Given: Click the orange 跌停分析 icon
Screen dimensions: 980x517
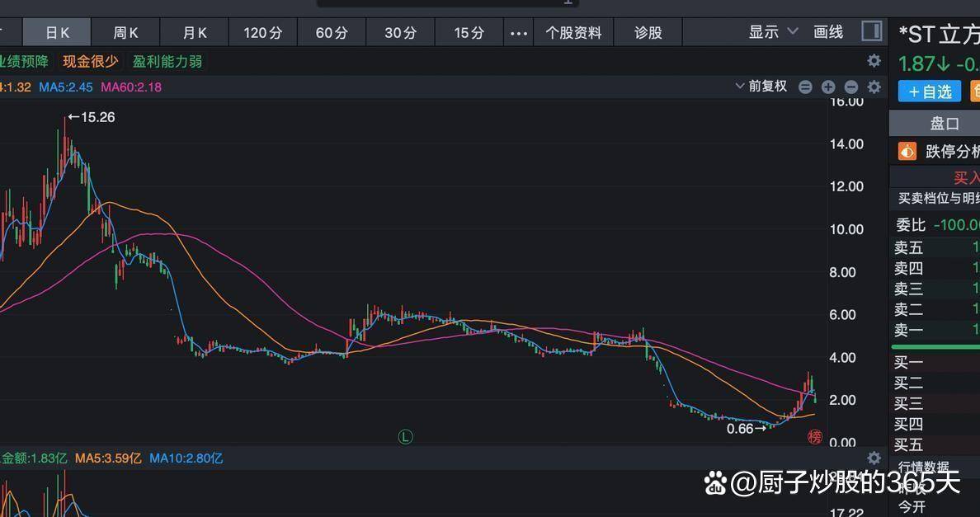Looking at the screenshot, I should click(907, 151).
